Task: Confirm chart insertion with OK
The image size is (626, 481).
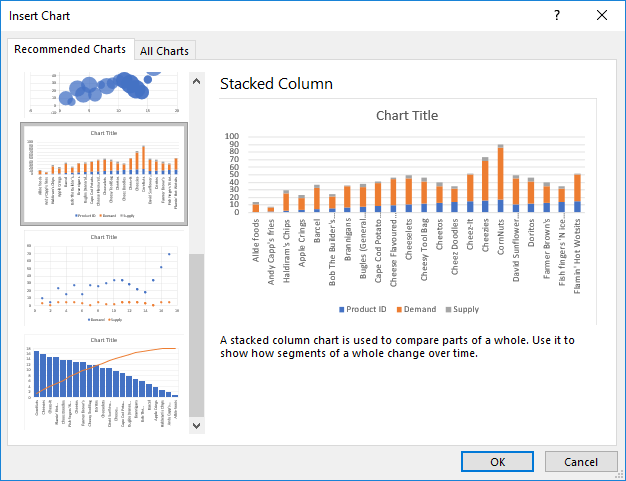Action: pyautogui.click(x=497, y=461)
